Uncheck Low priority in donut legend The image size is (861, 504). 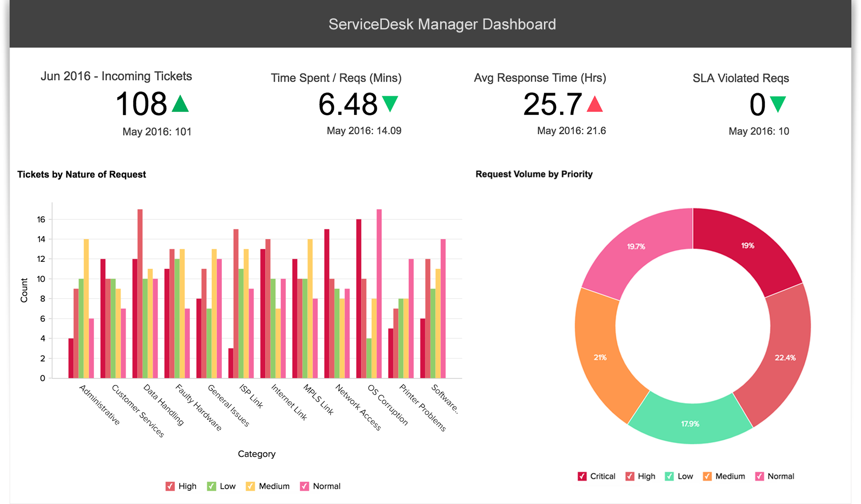pyautogui.click(x=670, y=476)
